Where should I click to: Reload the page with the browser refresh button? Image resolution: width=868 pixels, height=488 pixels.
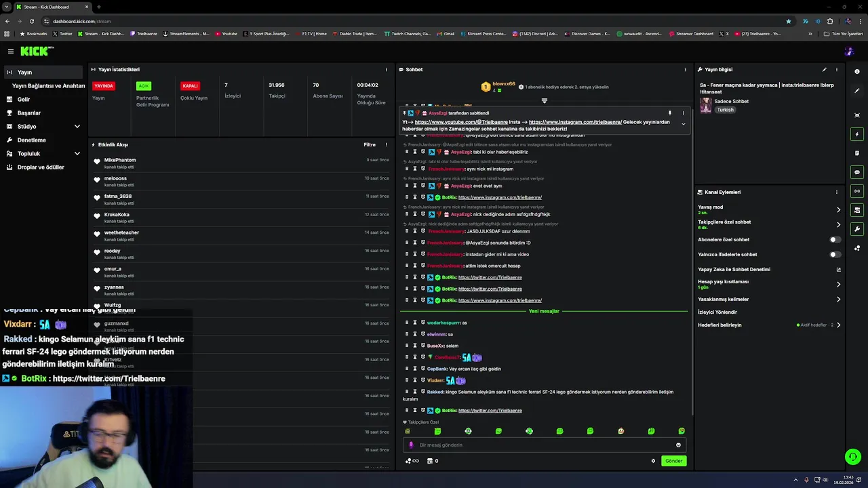33,21
